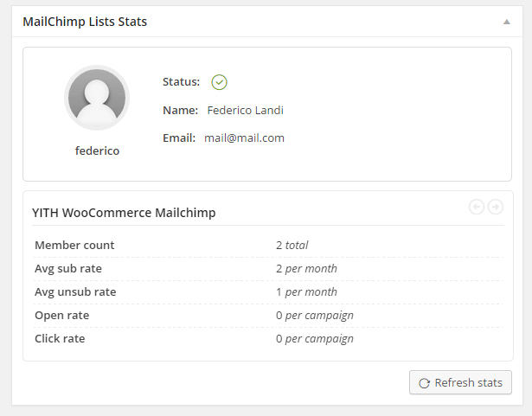Screen dimensions: 532x416
Task: Click the Email label
Action: point(179,138)
